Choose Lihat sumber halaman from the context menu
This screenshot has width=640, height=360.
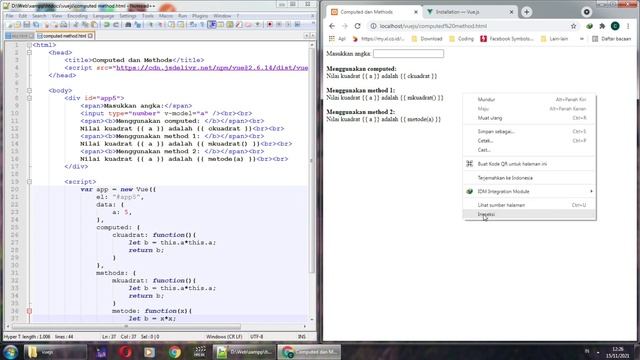(x=529, y=205)
